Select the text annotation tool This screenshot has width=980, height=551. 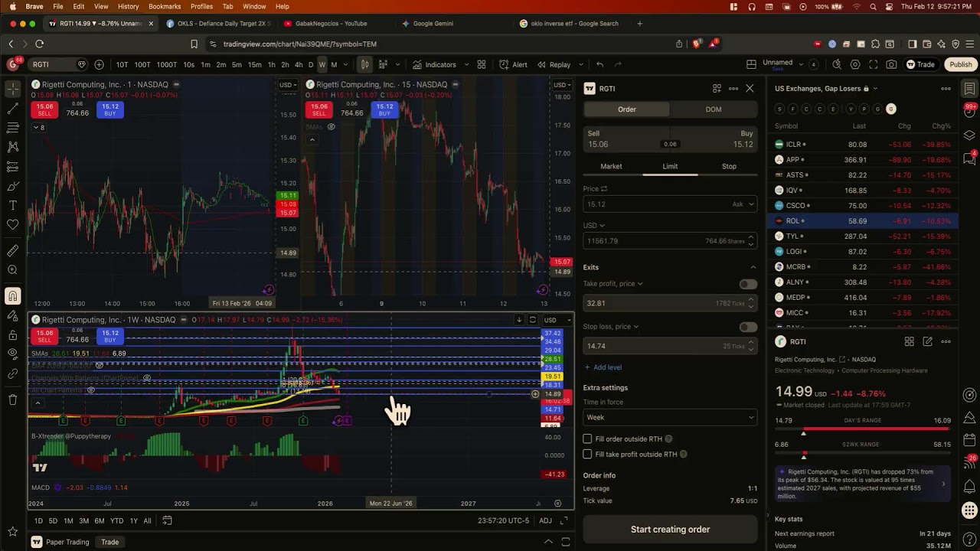coord(13,205)
